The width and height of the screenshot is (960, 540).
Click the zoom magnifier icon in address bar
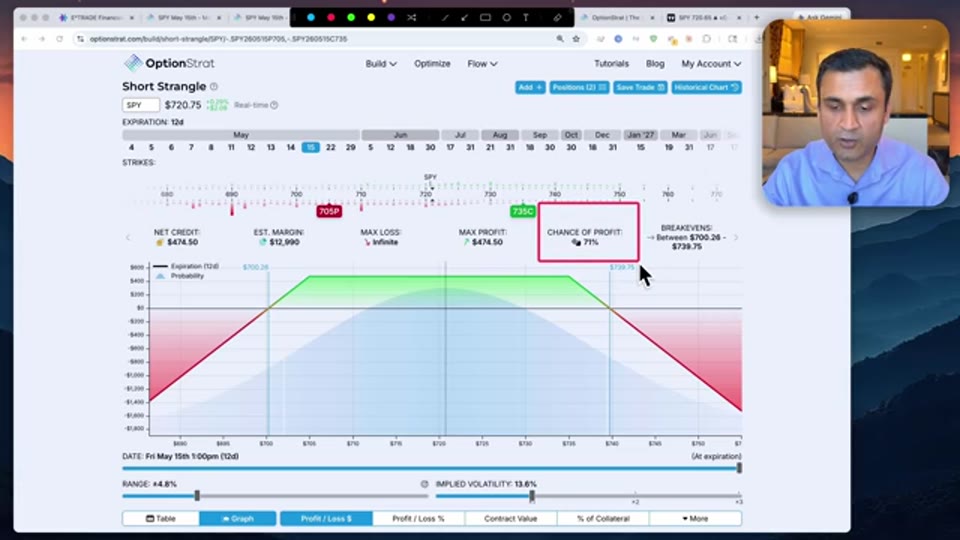pos(560,39)
